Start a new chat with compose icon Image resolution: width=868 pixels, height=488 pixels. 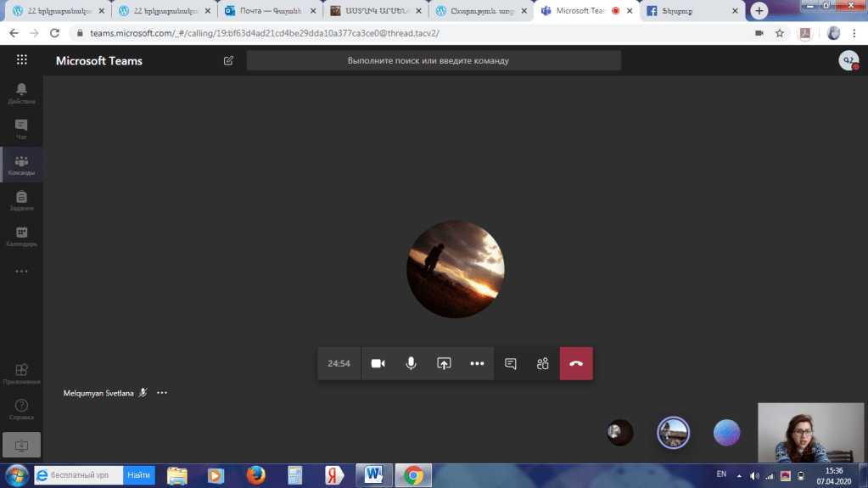(x=228, y=60)
